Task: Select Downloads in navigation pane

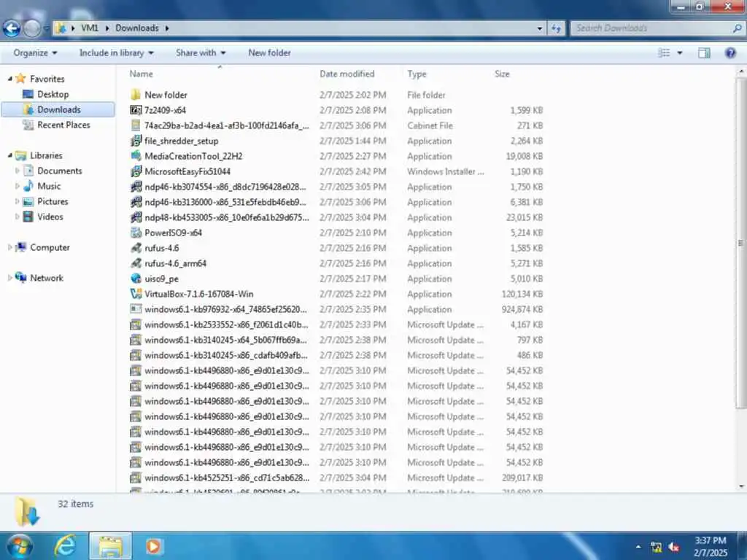Action: click(x=58, y=109)
